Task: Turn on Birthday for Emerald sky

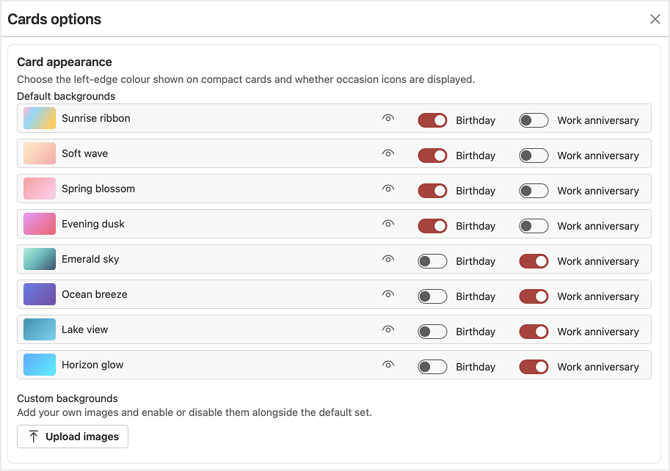Action: [x=432, y=261]
